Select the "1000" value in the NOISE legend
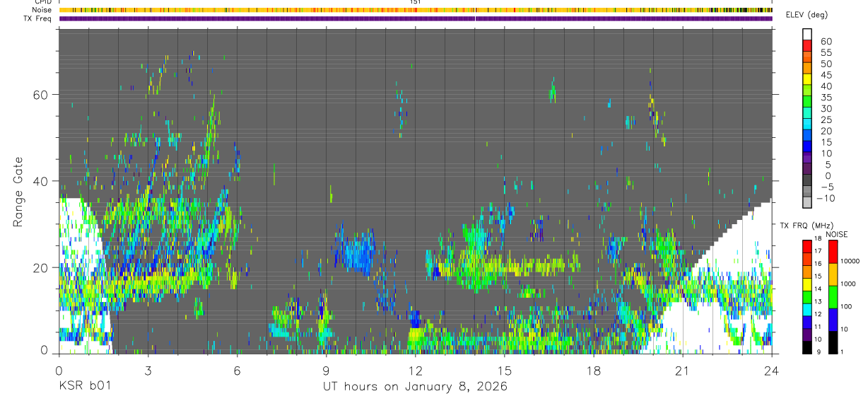This screenshot has width=868, height=401. tap(848, 284)
